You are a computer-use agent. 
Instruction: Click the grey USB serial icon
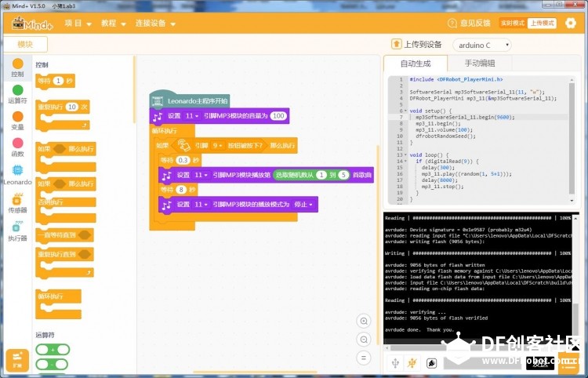395,363
